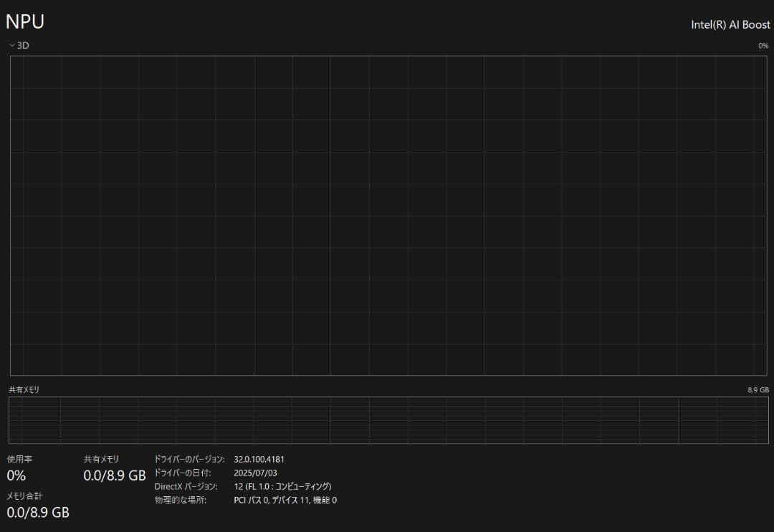Select the Intel(R) AI Boost device name

(x=730, y=24)
